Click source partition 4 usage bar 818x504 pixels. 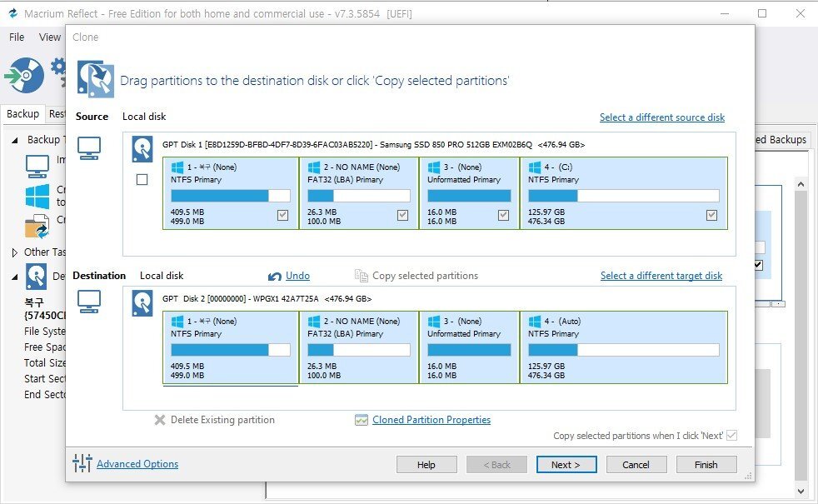[623, 196]
